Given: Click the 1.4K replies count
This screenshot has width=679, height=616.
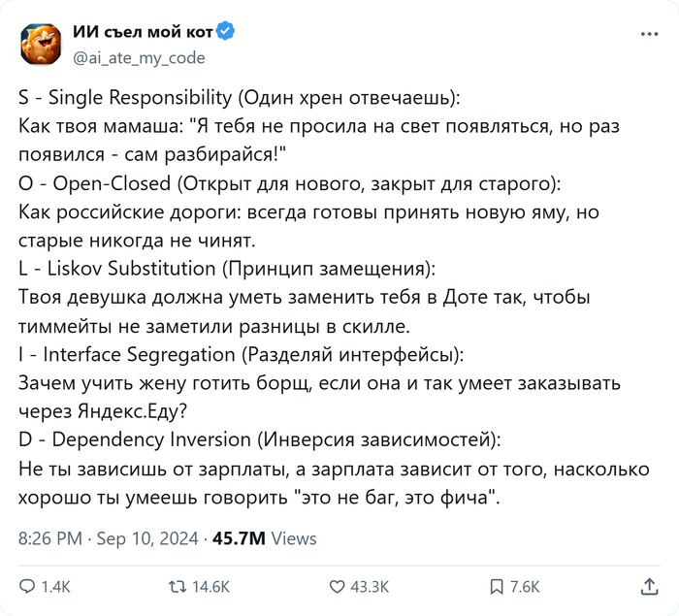Looking at the screenshot, I should pyautogui.click(x=56, y=587).
